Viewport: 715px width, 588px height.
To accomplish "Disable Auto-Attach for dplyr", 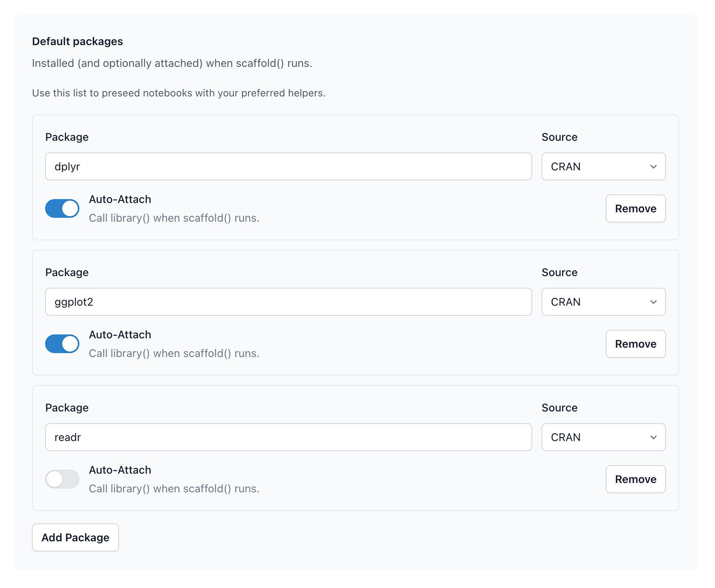I will [62, 208].
